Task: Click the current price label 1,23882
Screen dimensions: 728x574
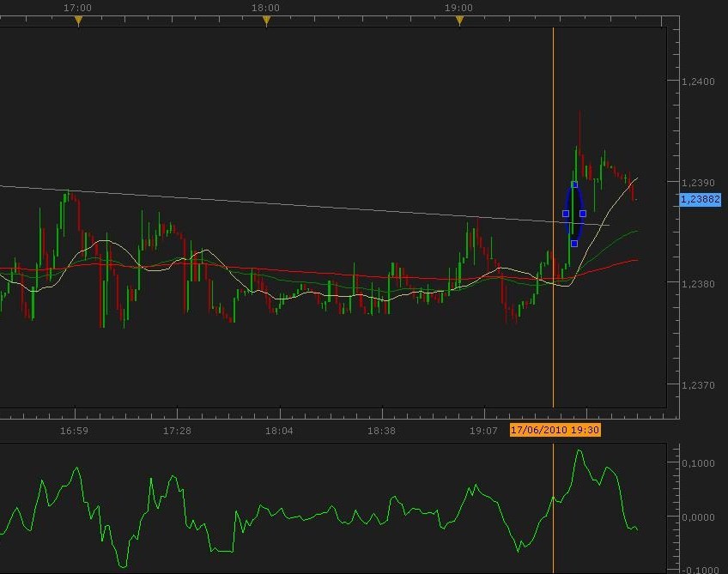Action: [x=701, y=200]
